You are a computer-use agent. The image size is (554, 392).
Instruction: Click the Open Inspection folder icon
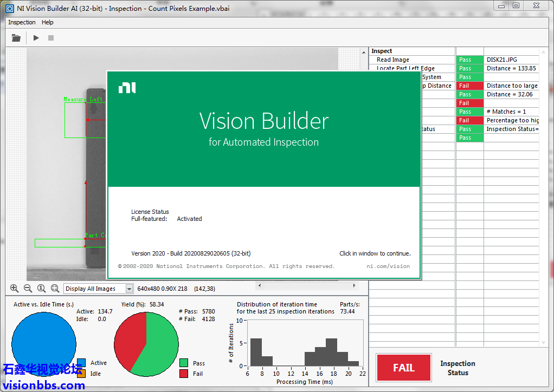(16, 38)
